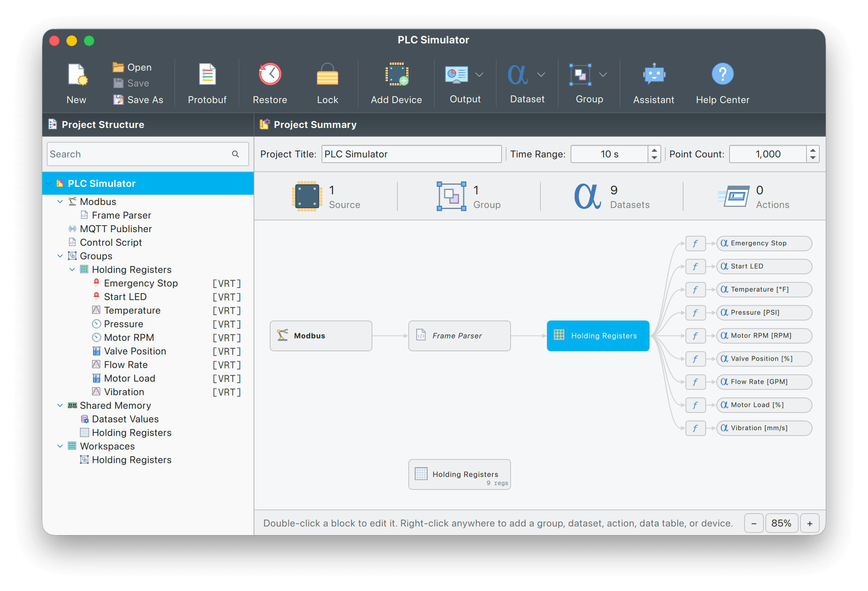Edit the Project Title field
Image resolution: width=868 pixels, height=591 pixels.
[411, 154]
